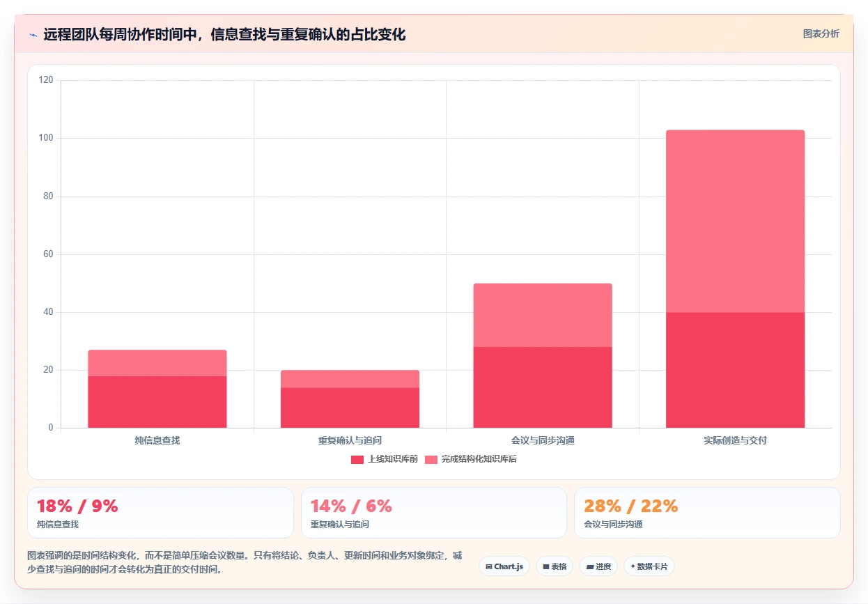This screenshot has width=868, height=604.
Task: Click the 28% / 22% stat value
Action: (x=631, y=506)
